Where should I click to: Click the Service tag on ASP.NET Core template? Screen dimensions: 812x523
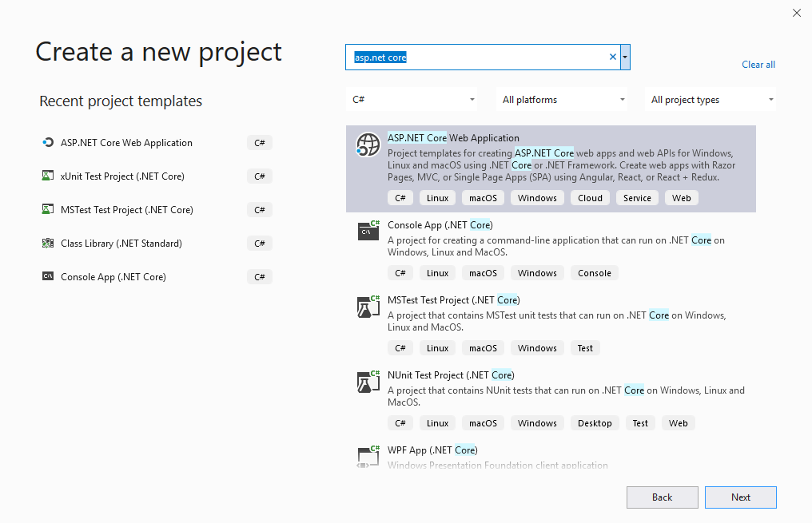pos(637,198)
